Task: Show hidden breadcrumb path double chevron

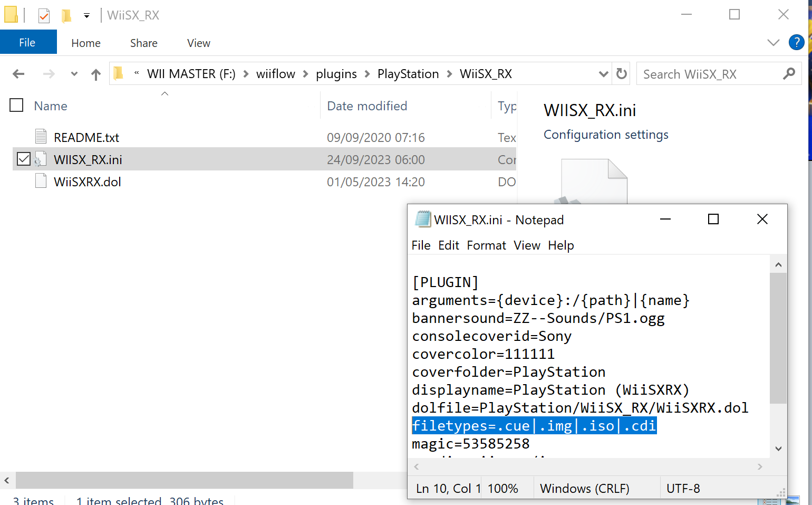Action: [x=137, y=73]
